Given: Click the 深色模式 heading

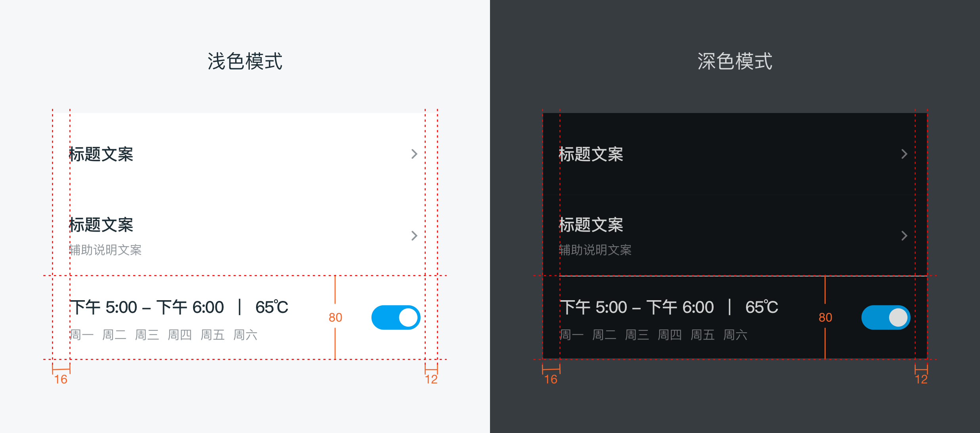Looking at the screenshot, I should pos(735,61).
